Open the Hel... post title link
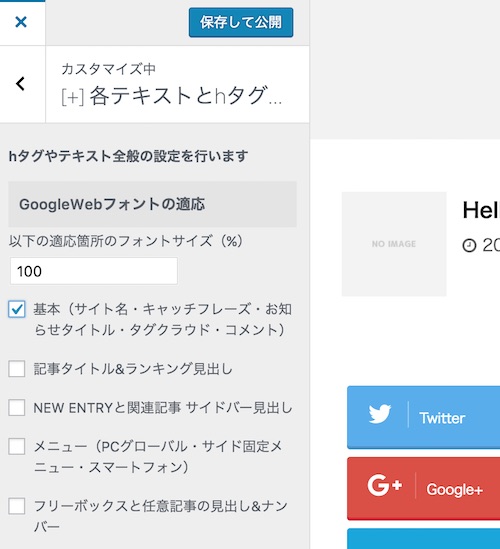The height and width of the screenshot is (549, 500). 481,210
